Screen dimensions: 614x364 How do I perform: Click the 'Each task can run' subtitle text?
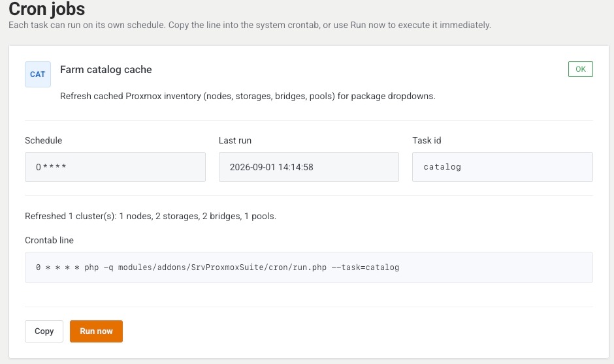[x=250, y=25]
